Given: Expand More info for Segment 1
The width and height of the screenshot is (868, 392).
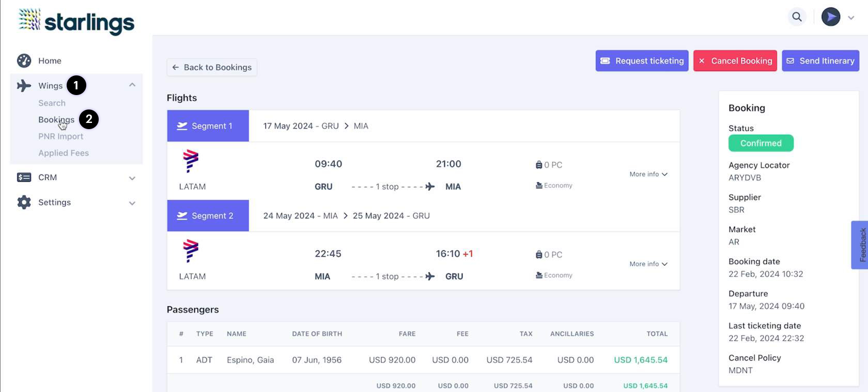Looking at the screenshot, I should 648,175.
